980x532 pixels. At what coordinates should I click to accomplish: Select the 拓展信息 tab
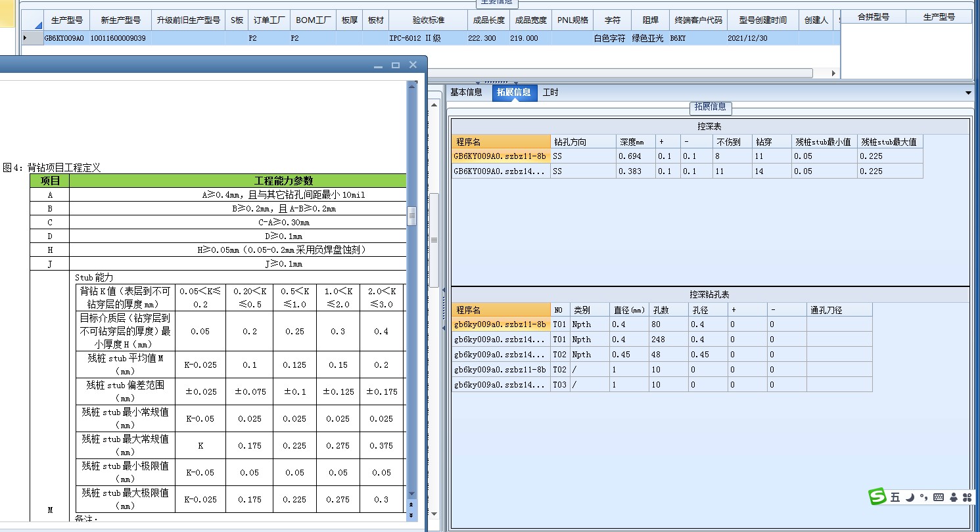(514, 93)
